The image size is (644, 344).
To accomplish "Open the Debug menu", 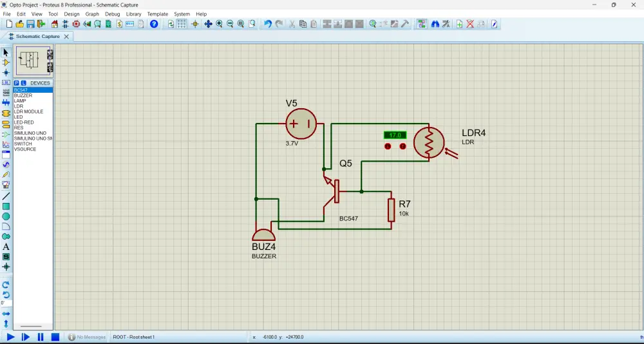I will pyautogui.click(x=113, y=14).
